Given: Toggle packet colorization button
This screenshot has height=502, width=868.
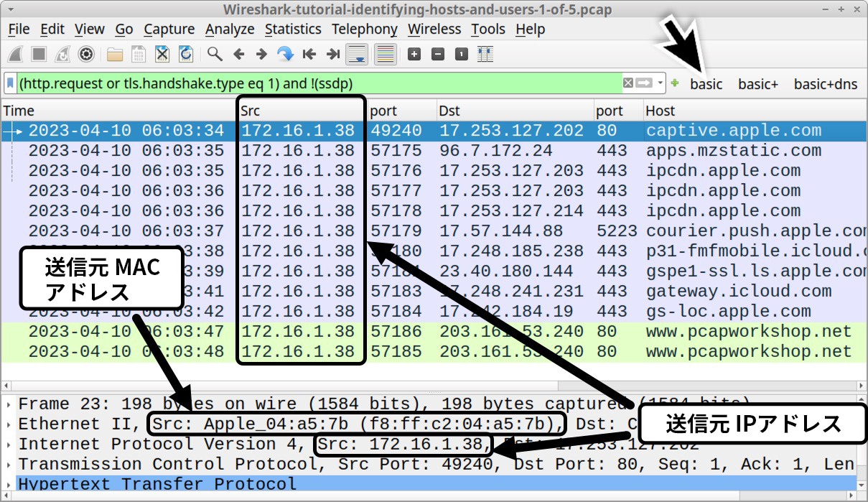Looking at the screenshot, I should coord(386,54).
